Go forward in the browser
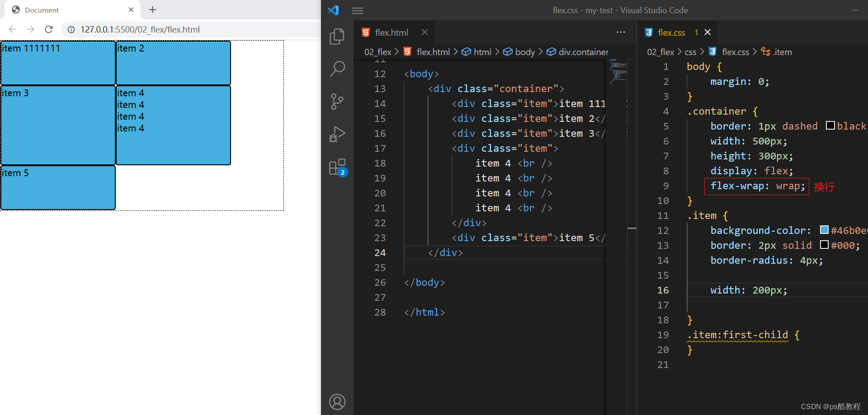 coord(30,29)
